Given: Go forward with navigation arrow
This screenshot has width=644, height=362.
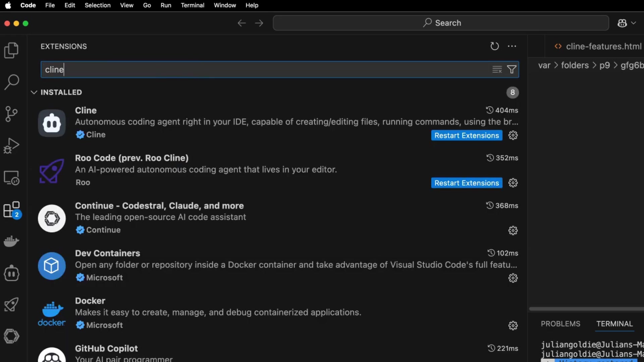Looking at the screenshot, I should click(x=259, y=23).
